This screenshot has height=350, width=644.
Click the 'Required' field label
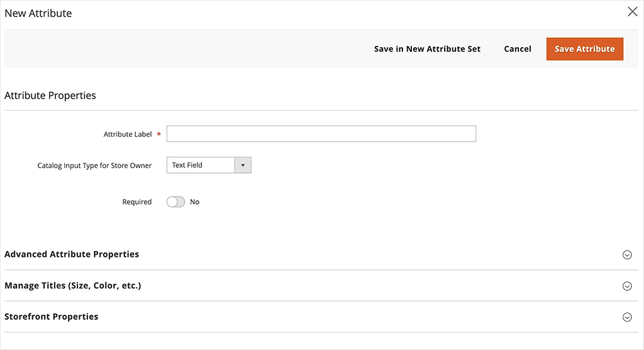click(136, 202)
